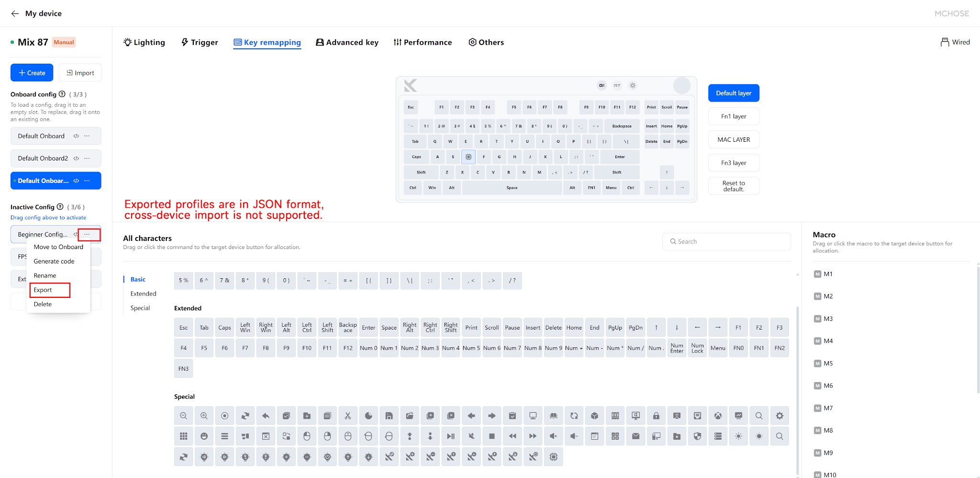Select the play/pause media key icon
Viewport: 980px width, 478px height.
(451, 436)
